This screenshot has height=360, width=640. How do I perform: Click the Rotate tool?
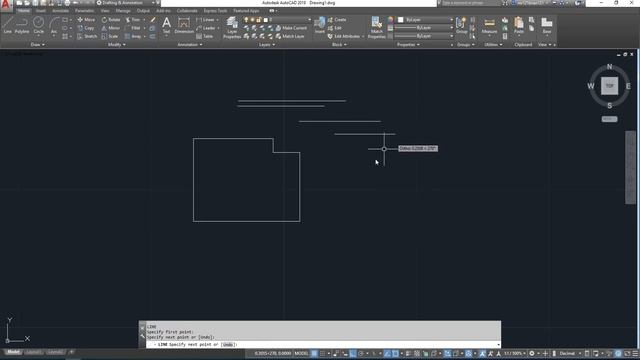tap(111, 20)
